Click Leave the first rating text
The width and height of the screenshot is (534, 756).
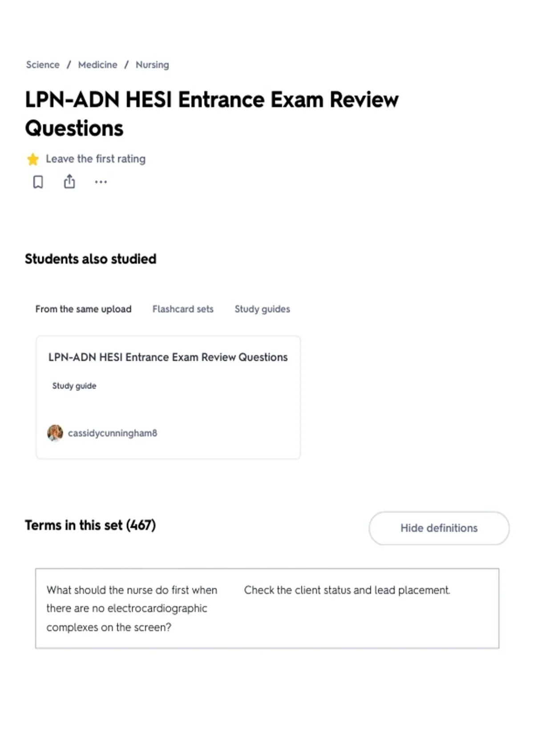coord(96,159)
